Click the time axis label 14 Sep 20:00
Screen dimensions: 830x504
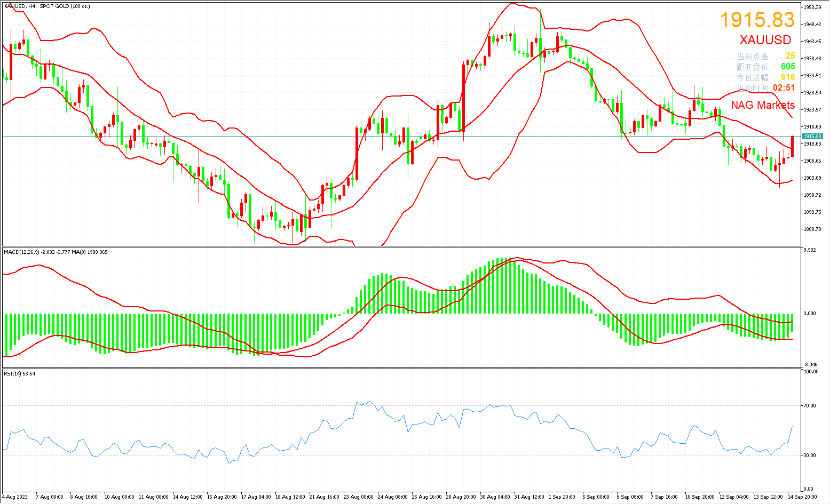803,497
